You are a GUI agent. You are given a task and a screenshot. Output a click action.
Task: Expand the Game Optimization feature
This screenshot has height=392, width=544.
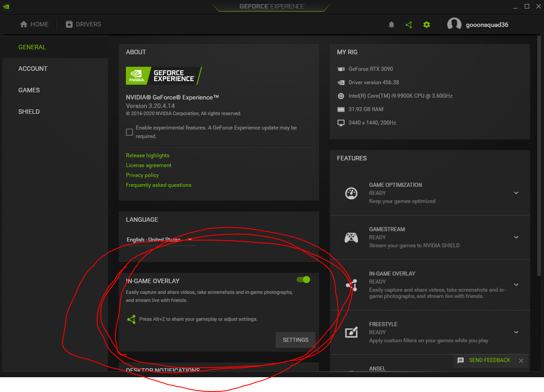(516, 193)
